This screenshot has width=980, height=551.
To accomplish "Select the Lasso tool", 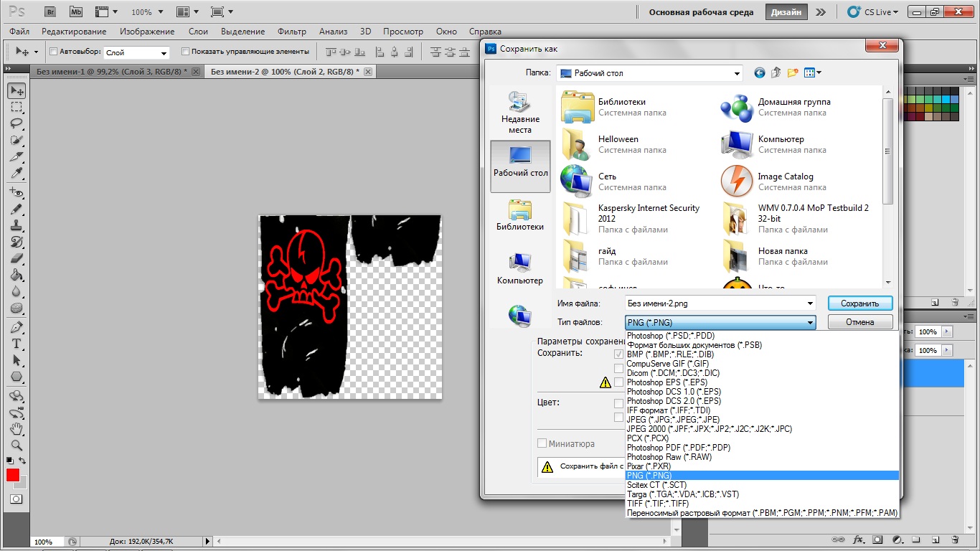I will click(17, 123).
